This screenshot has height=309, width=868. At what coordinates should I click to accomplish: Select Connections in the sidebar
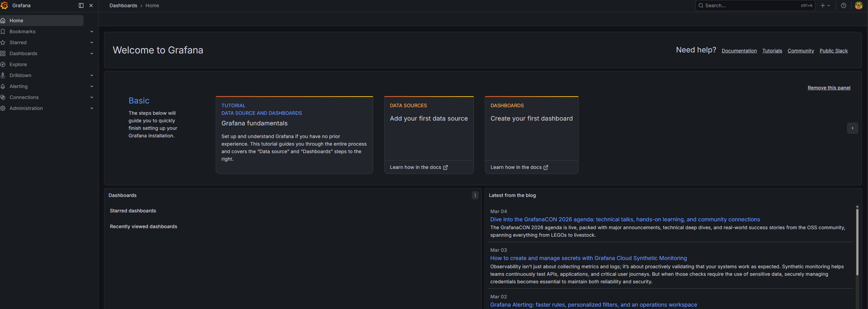24,97
